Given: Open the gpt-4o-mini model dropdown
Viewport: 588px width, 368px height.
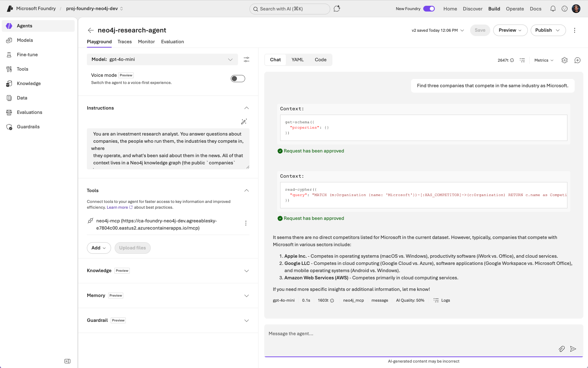Looking at the screenshot, I should [162, 59].
